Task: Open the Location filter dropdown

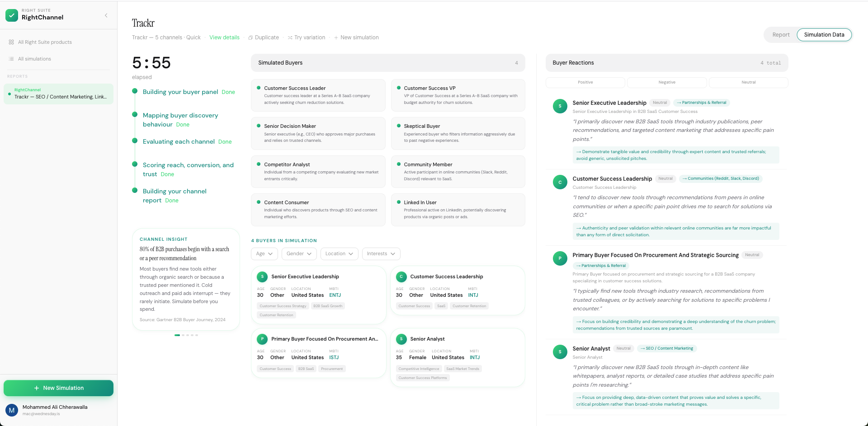Action: coord(339,253)
